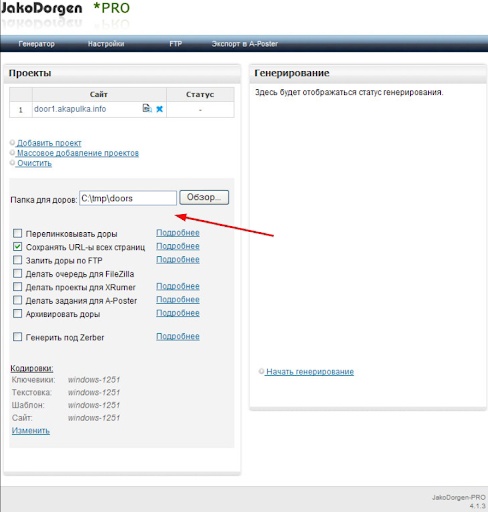Viewport: 488px width, 512px height.
Task: Enable Генерить под Zerber checkbox
Action: pyautogui.click(x=17, y=337)
